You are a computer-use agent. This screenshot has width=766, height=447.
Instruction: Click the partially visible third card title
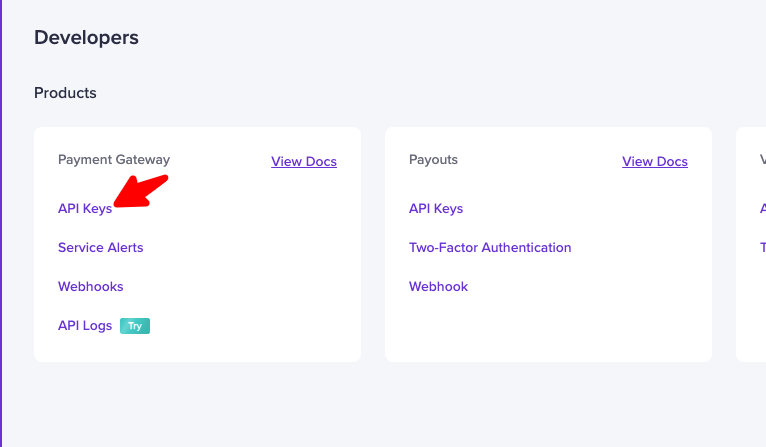[763, 160]
